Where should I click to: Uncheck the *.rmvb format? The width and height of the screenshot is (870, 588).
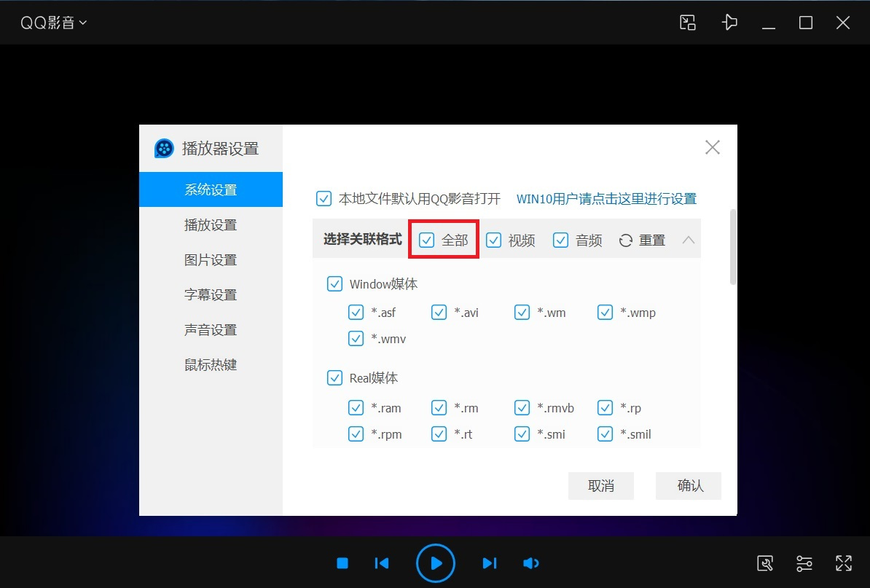tap(522, 407)
